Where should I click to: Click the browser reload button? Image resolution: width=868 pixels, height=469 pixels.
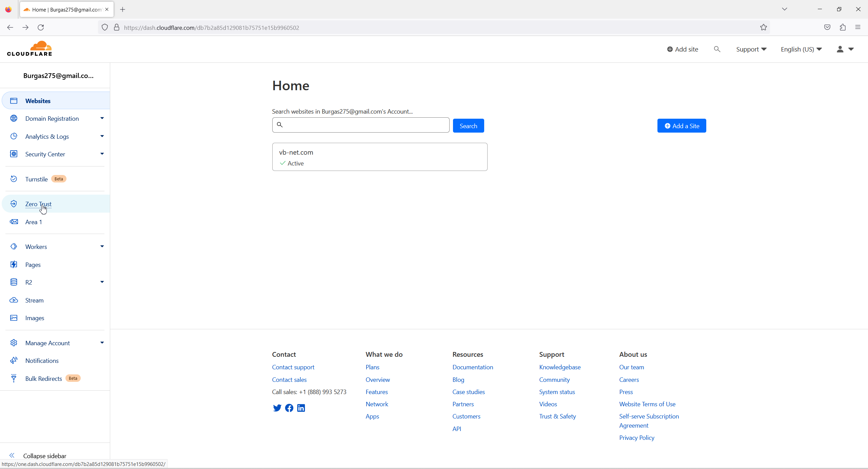pyautogui.click(x=41, y=27)
